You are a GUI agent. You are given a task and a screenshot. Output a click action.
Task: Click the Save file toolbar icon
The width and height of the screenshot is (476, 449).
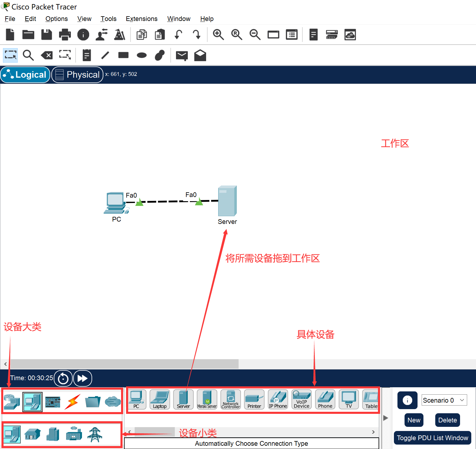click(x=46, y=35)
